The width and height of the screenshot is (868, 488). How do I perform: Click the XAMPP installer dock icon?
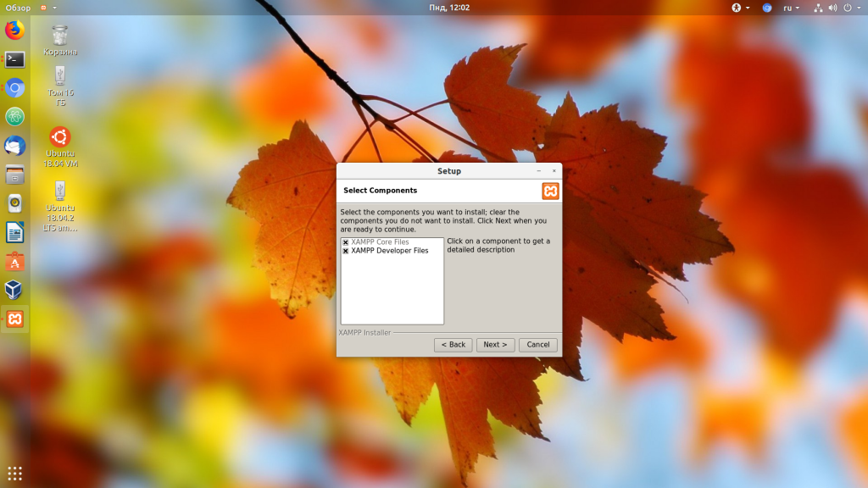[x=15, y=319]
